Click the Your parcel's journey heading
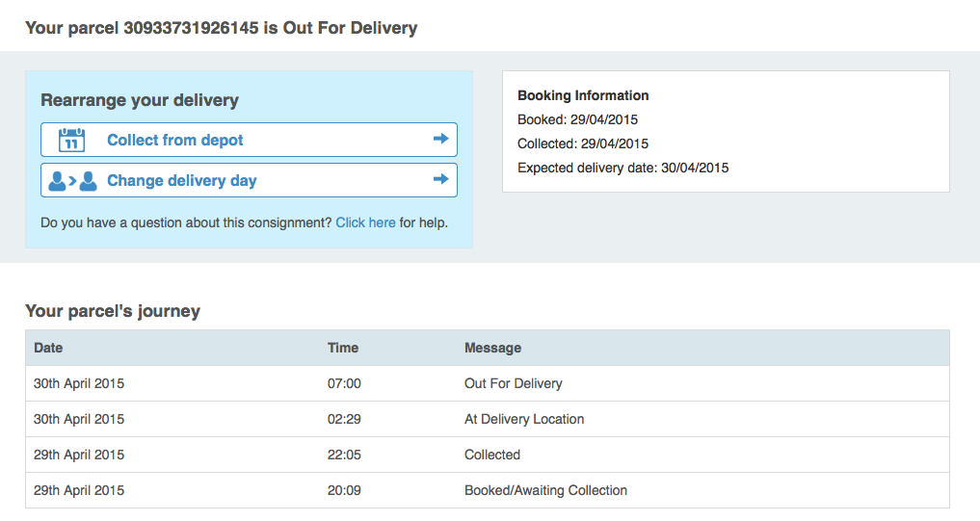 [113, 311]
